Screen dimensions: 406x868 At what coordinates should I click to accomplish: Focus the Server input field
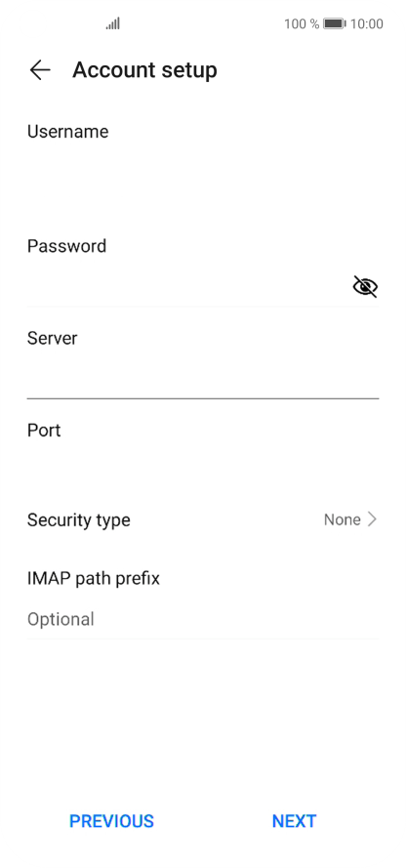point(203,379)
